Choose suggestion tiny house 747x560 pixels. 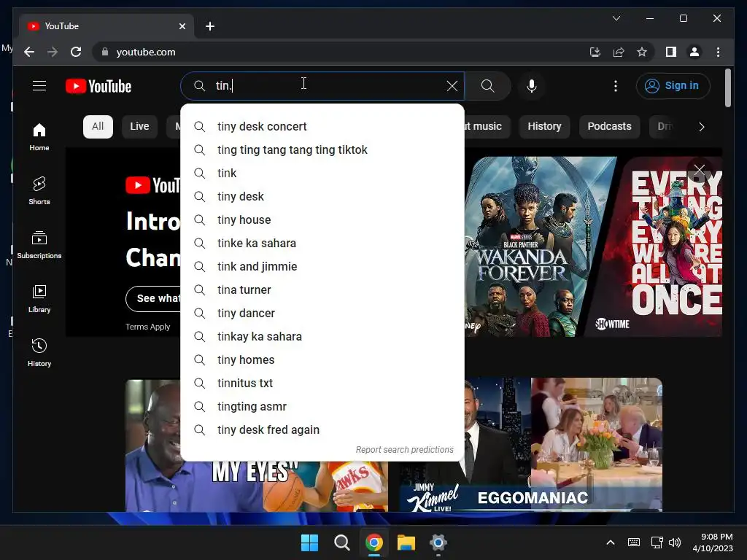click(322, 219)
